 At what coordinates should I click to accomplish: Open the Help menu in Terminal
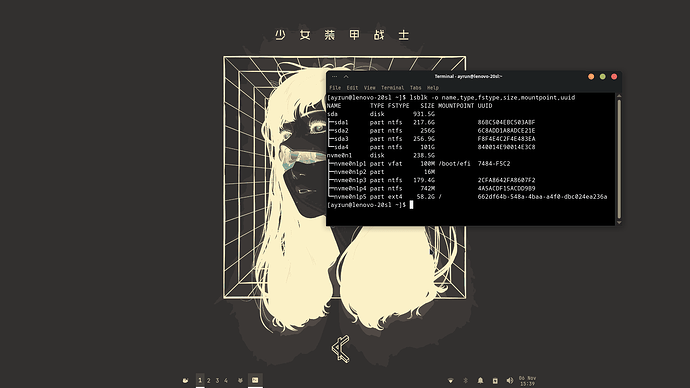pos(433,88)
